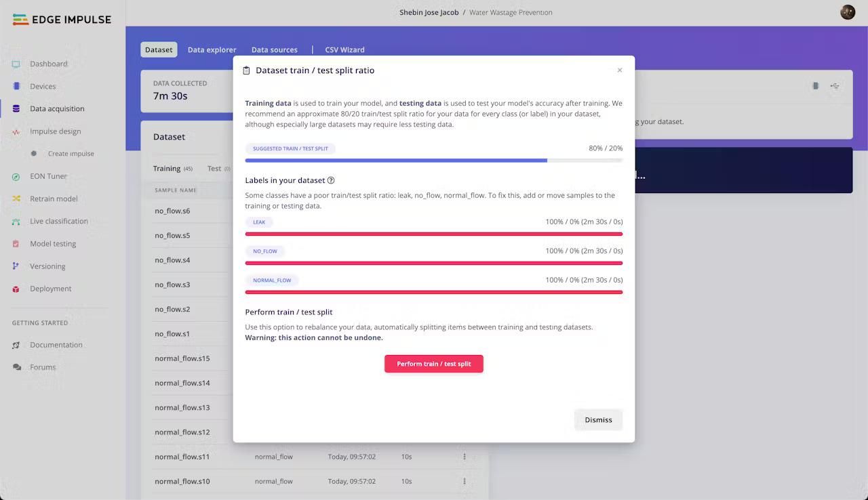Open the Model testing icon
Viewport: 868px width, 500px height.
16,244
